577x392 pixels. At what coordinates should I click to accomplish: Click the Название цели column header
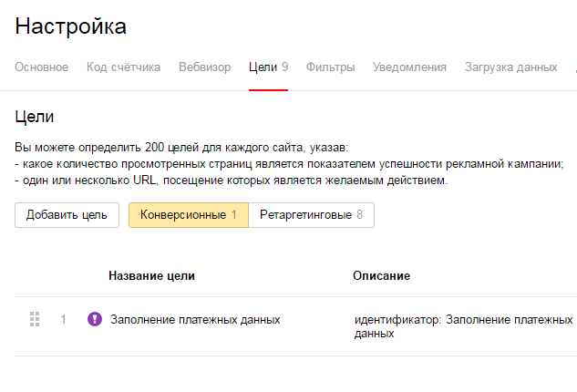click(x=151, y=275)
